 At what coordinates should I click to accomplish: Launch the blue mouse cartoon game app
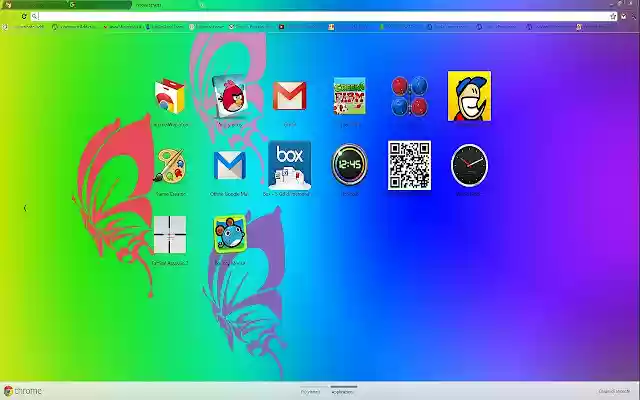(x=230, y=234)
